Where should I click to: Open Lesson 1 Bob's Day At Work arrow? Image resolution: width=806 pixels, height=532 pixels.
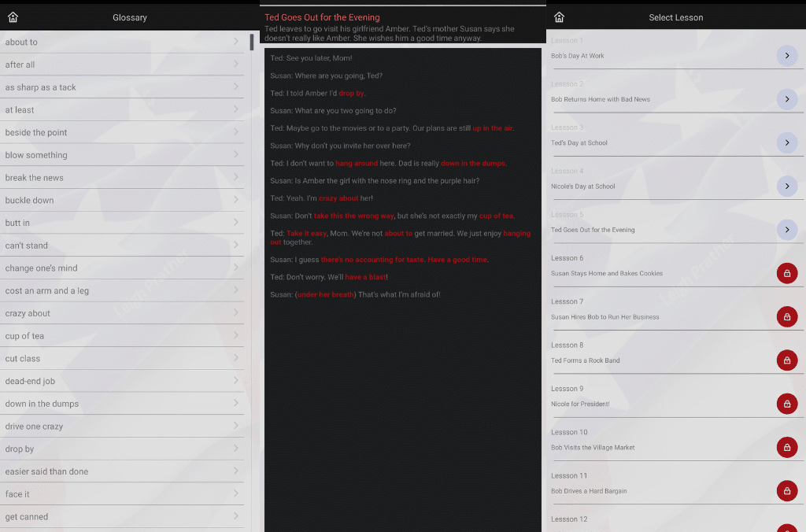[x=786, y=56]
